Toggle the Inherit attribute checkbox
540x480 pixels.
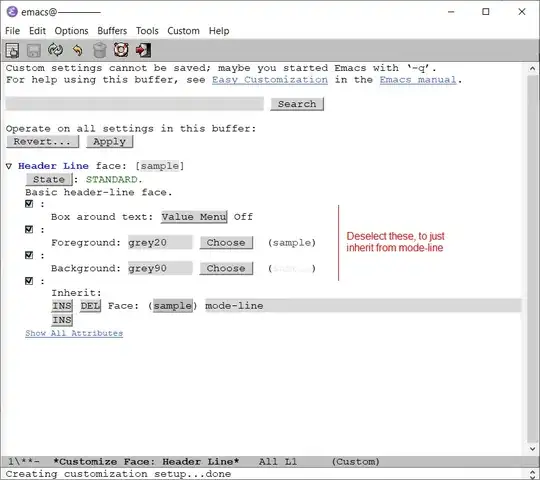pyautogui.click(x=29, y=281)
